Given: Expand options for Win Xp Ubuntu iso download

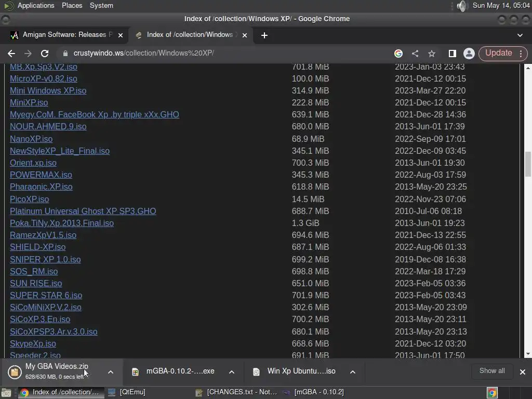Looking at the screenshot, I should (353, 372).
